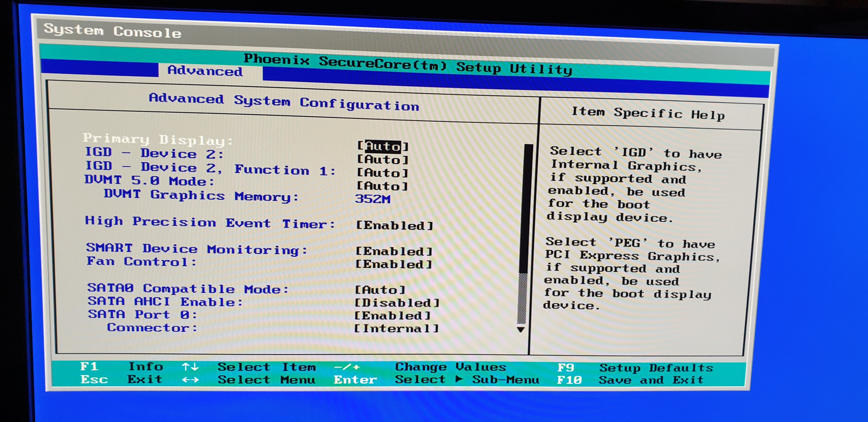This screenshot has height=422, width=868.
Task: Click the F10 Save and Exit label
Action: click(569, 380)
